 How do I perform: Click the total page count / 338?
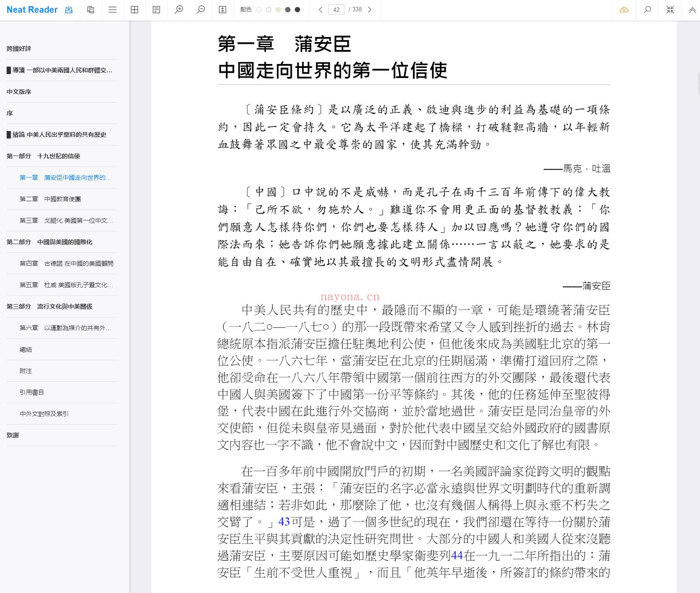[355, 10]
